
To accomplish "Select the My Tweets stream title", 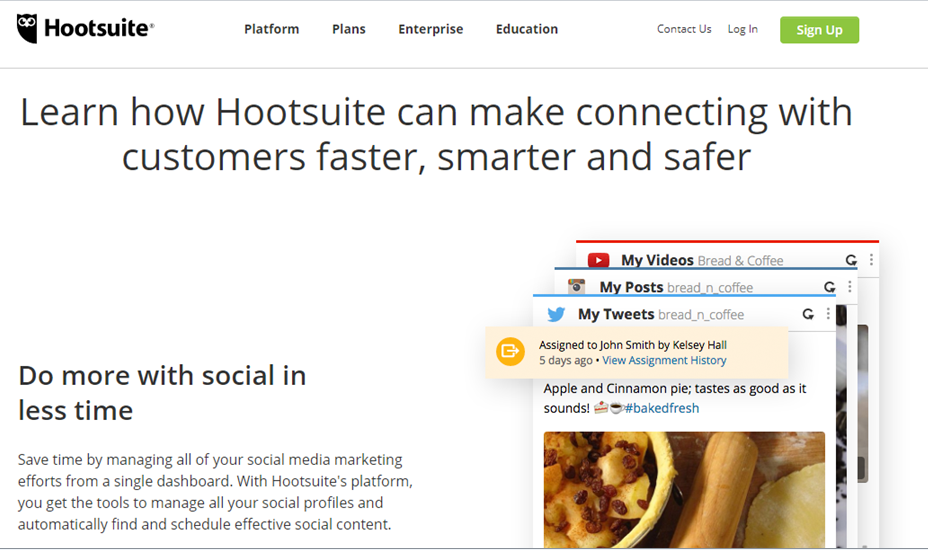I will click(x=616, y=314).
